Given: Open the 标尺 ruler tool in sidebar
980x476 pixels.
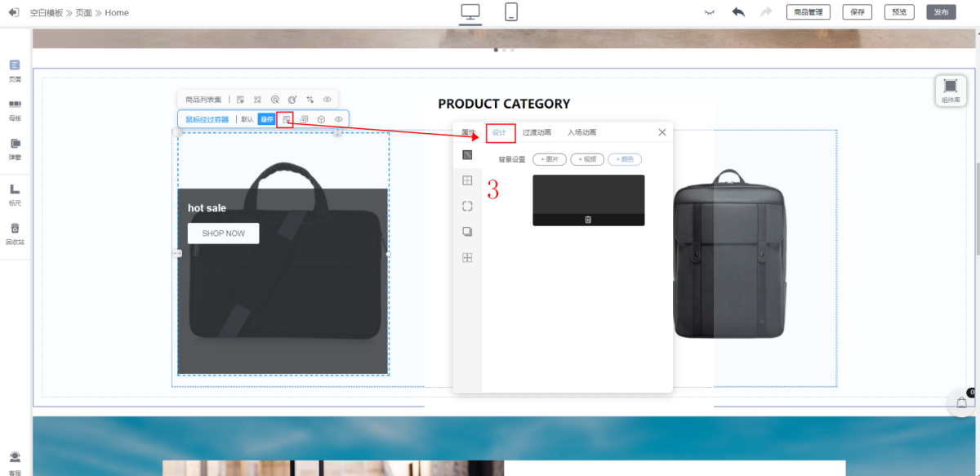Looking at the screenshot, I should click(15, 194).
